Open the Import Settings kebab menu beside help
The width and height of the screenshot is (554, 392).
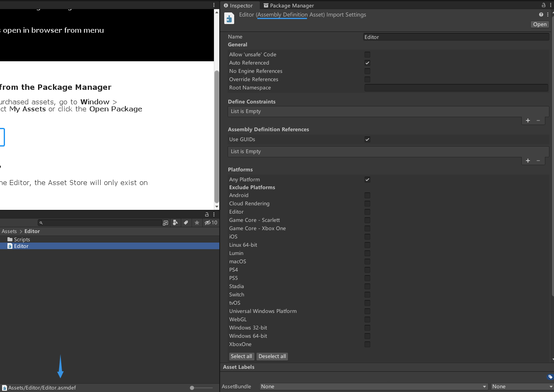(x=548, y=14)
